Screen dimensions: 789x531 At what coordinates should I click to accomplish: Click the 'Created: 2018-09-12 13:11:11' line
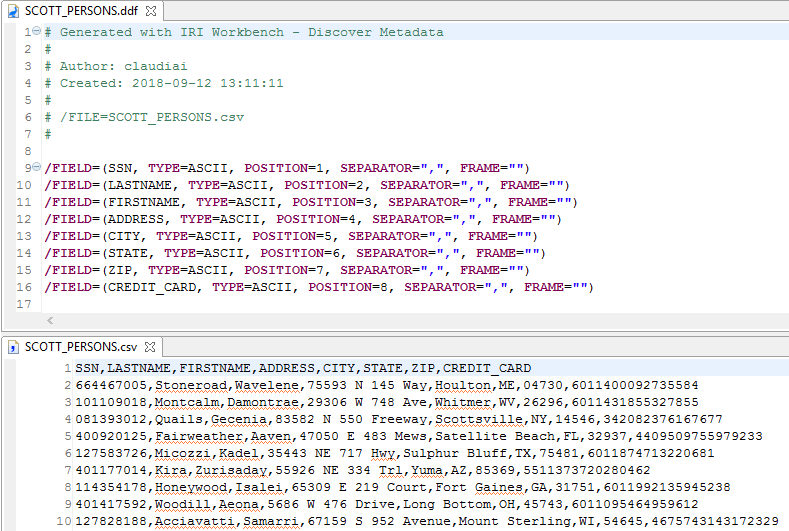click(164, 84)
